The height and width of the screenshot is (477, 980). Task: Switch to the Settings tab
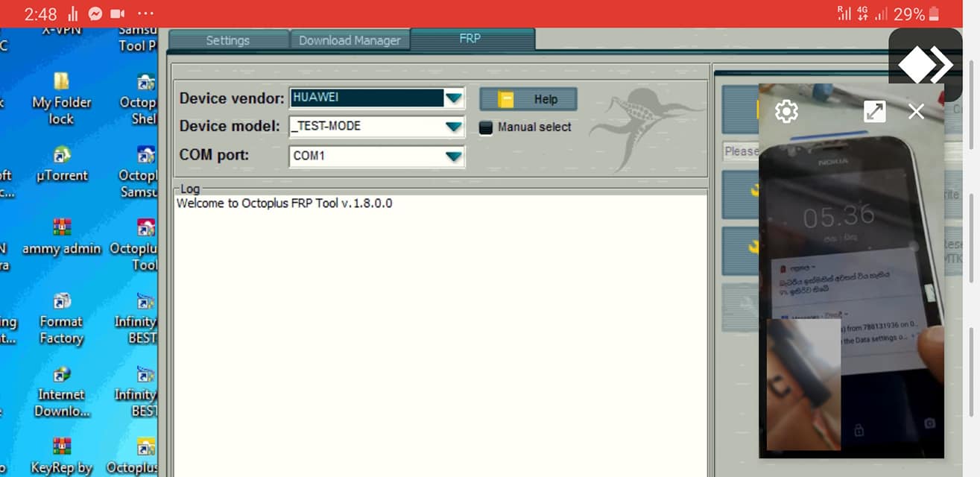228,40
